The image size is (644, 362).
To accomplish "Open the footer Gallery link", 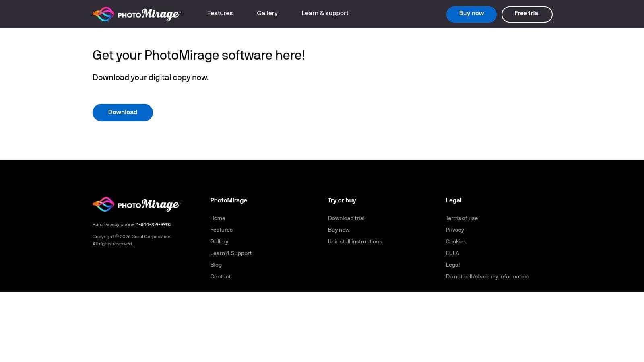I will (x=219, y=241).
